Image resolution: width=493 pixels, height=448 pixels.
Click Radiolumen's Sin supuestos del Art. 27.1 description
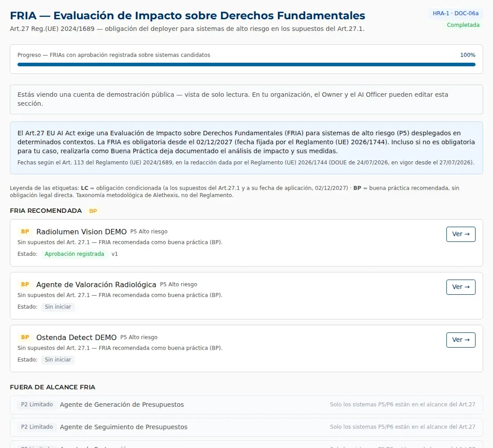click(x=120, y=242)
